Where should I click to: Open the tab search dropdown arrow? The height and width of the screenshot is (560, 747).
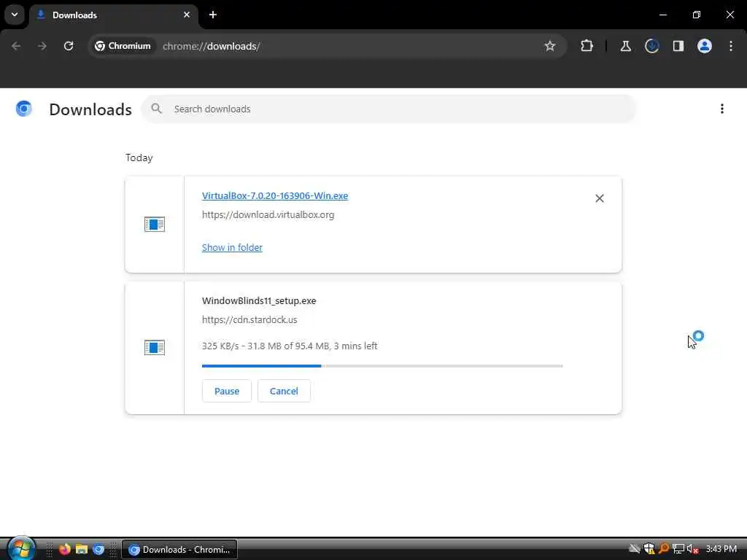[15, 15]
